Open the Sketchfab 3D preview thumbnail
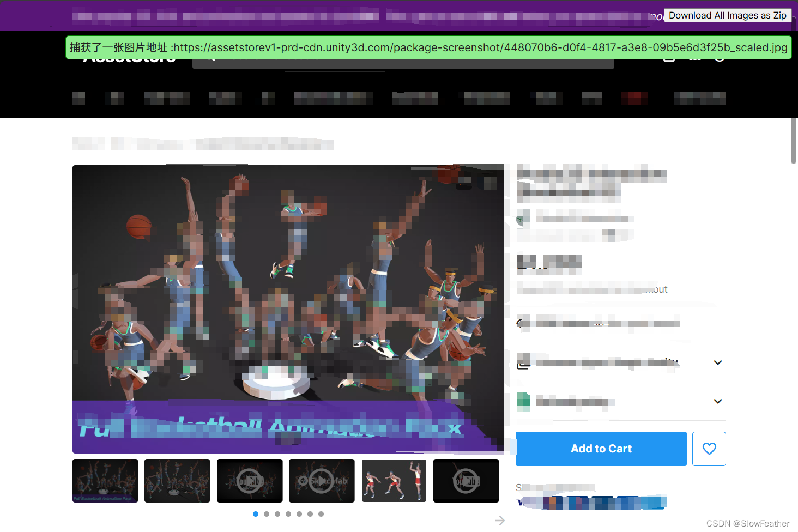 (x=322, y=480)
